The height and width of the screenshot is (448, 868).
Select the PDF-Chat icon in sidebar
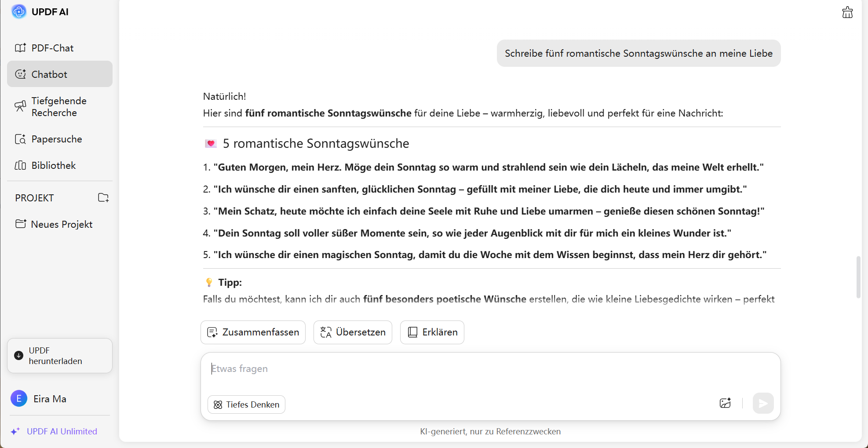coord(21,47)
